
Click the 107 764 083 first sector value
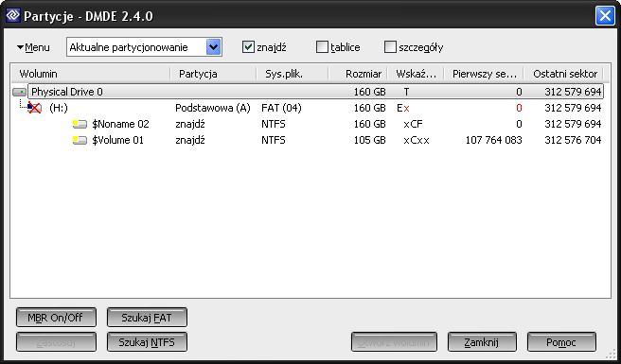[493, 140]
